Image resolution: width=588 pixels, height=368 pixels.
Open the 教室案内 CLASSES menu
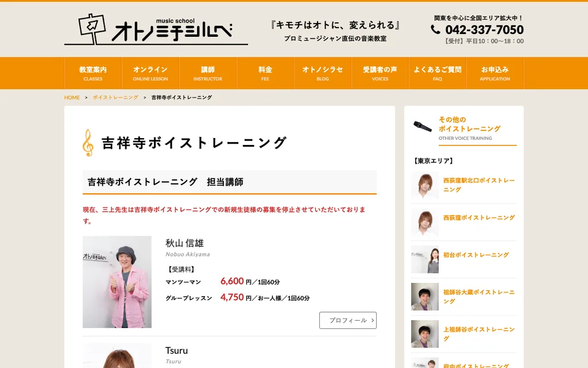point(93,73)
